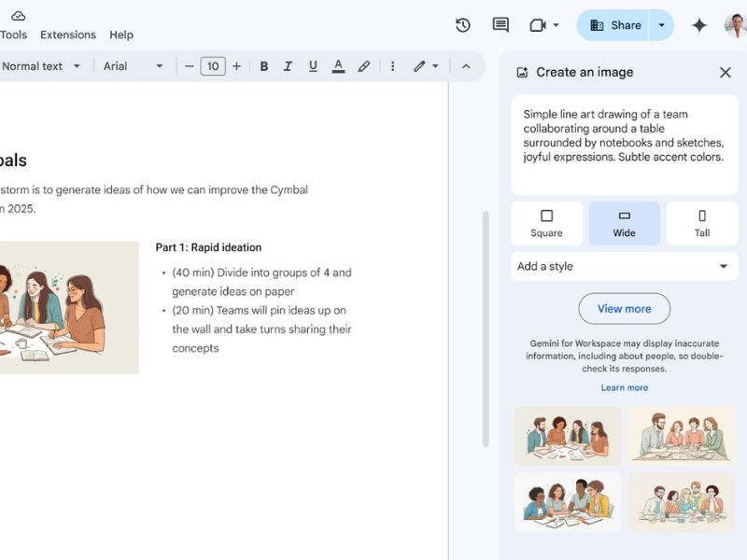Expand the Share options arrow
This screenshot has width=747, height=560.
pos(661,25)
